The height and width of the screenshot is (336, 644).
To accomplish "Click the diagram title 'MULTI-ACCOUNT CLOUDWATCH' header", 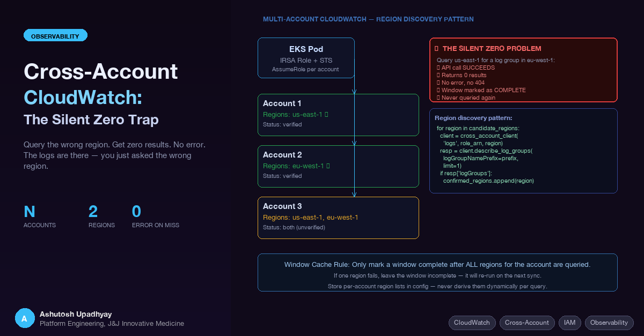I will click(368, 19).
